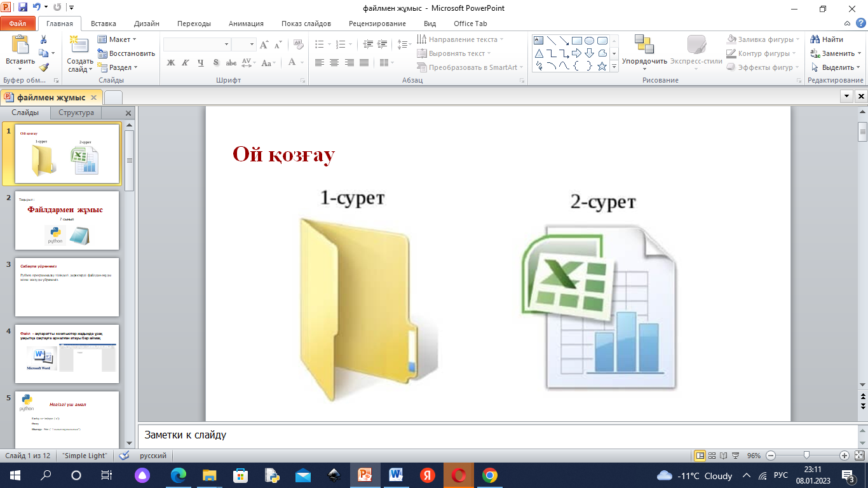Apply Format Painter brush icon
This screenshot has width=868, height=488.
pos(44,67)
